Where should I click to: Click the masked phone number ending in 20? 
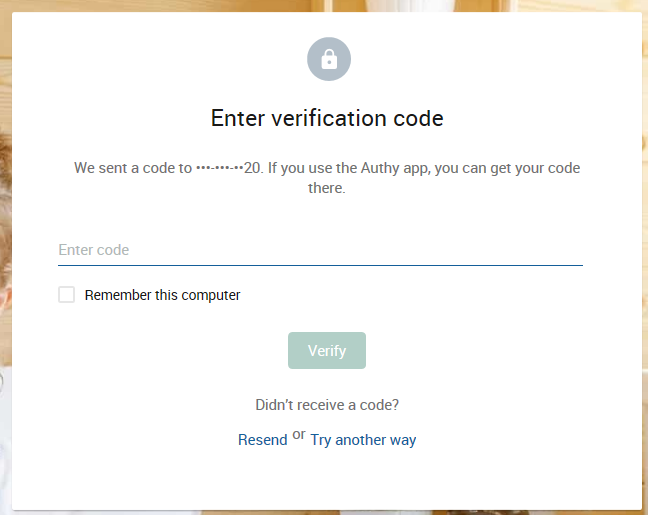click(x=229, y=168)
